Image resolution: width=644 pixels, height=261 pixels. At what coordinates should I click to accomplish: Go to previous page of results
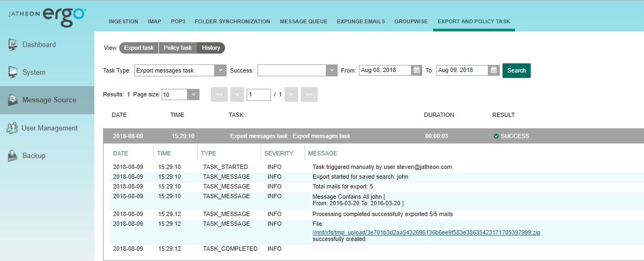click(x=237, y=94)
